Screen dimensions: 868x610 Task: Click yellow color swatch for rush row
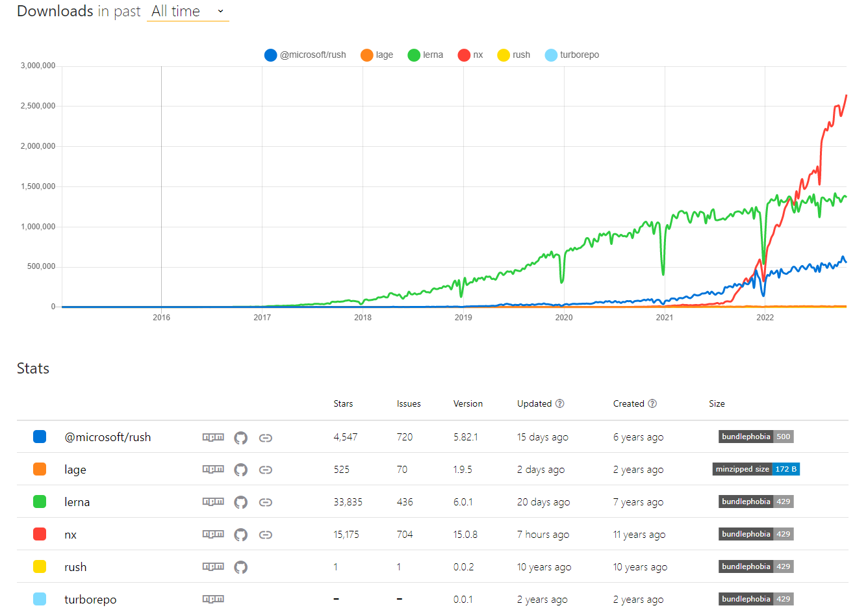[x=40, y=566]
